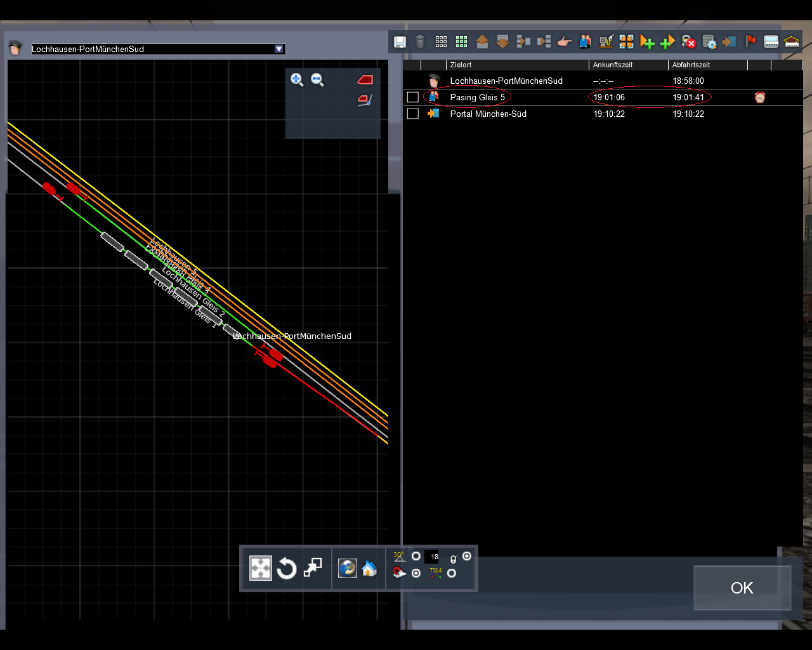Tick the Pasing Gleis 5 checkbox
The image size is (812, 650).
tap(413, 97)
